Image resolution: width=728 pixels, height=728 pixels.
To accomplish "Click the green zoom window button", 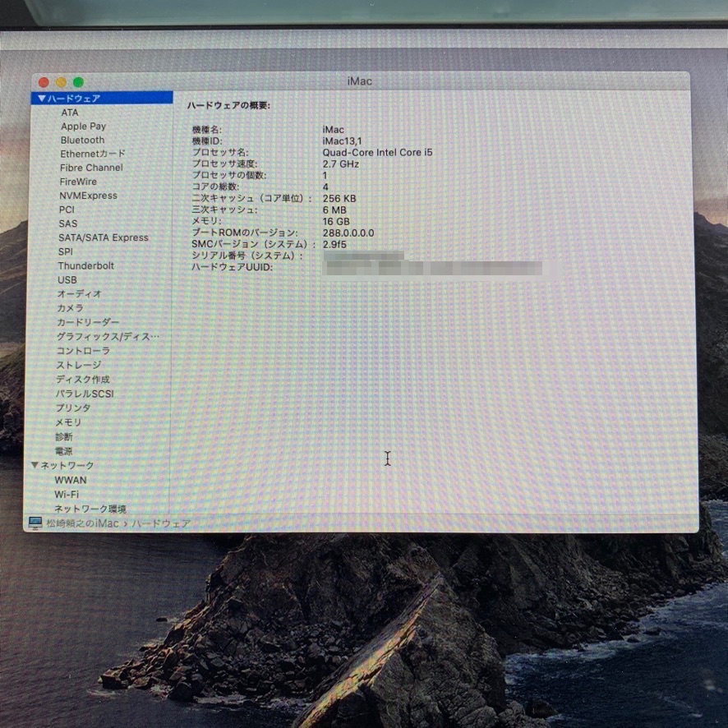I will pyautogui.click(x=78, y=82).
